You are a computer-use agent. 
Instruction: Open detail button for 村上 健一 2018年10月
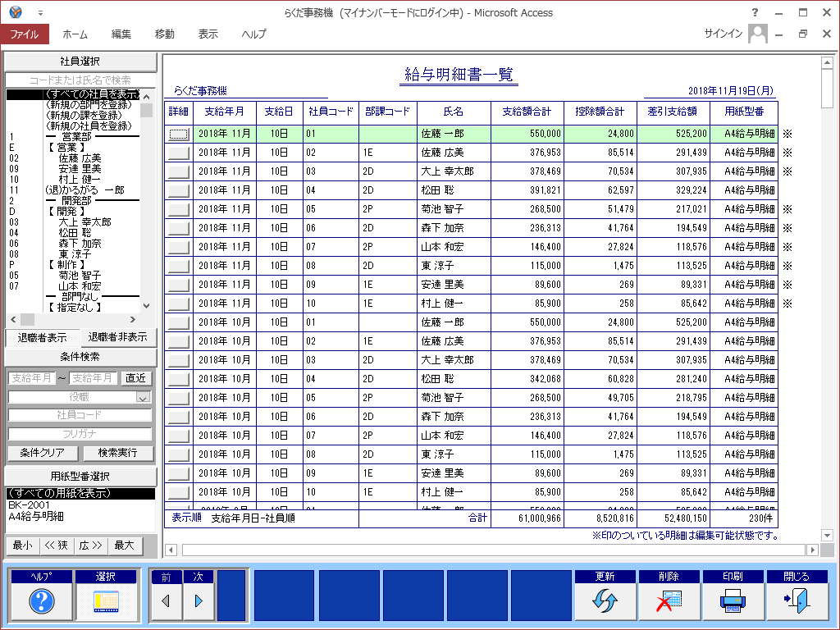[x=178, y=492]
